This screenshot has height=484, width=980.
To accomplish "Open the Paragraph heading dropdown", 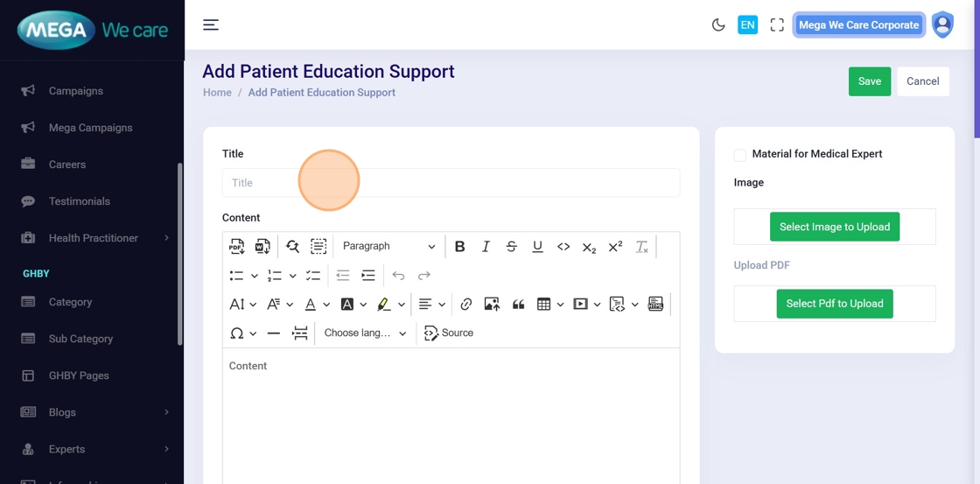I will [x=388, y=247].
